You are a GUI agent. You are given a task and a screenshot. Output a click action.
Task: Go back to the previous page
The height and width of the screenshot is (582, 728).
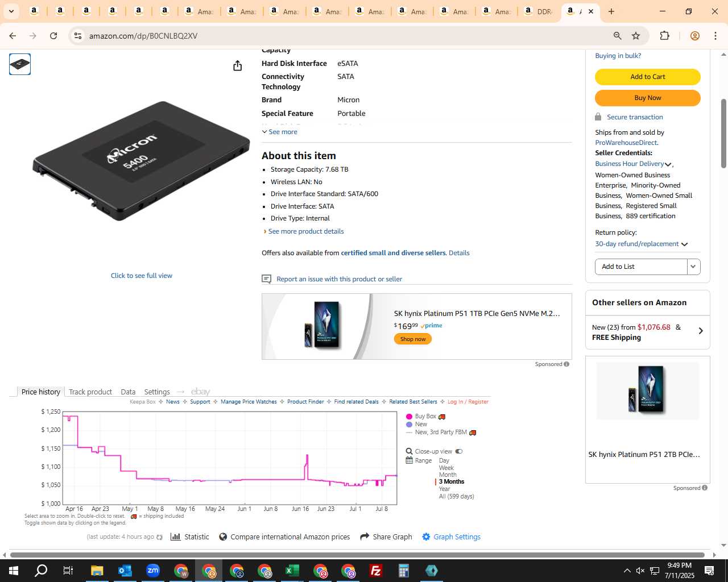click(13, 36)
